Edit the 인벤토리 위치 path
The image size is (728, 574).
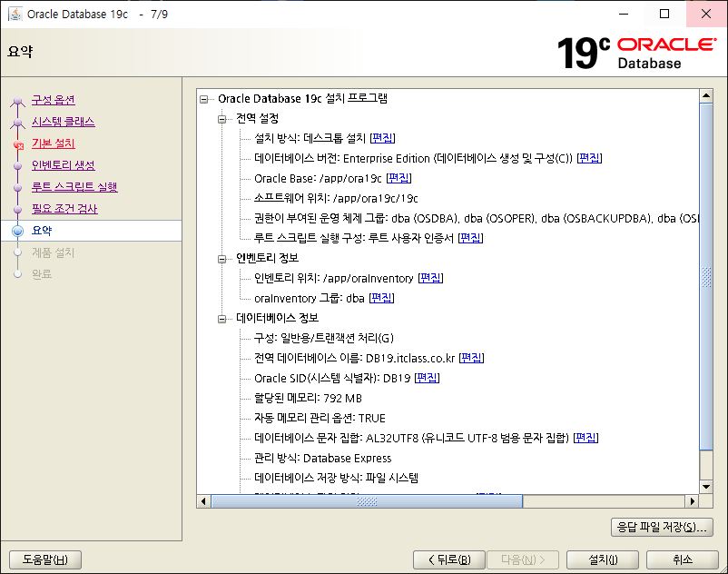pyautogui.click(x=431, y=278)
